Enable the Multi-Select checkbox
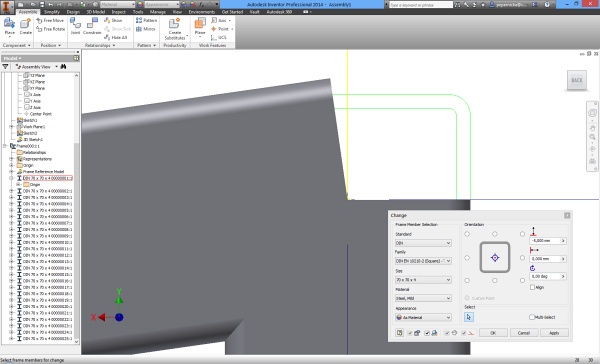Viewport: 600px width, 364px height. (532, 317)
